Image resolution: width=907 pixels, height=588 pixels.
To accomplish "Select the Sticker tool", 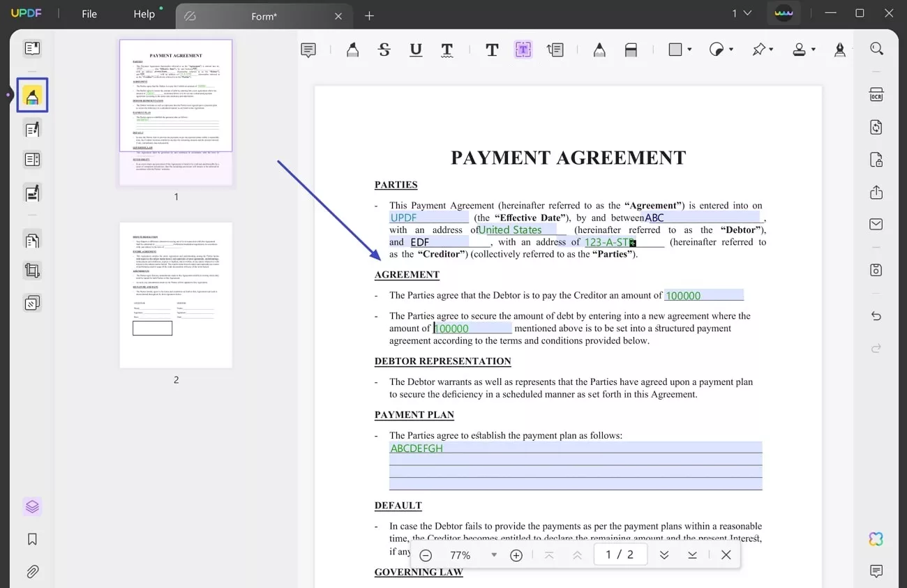I will point(717,50).
